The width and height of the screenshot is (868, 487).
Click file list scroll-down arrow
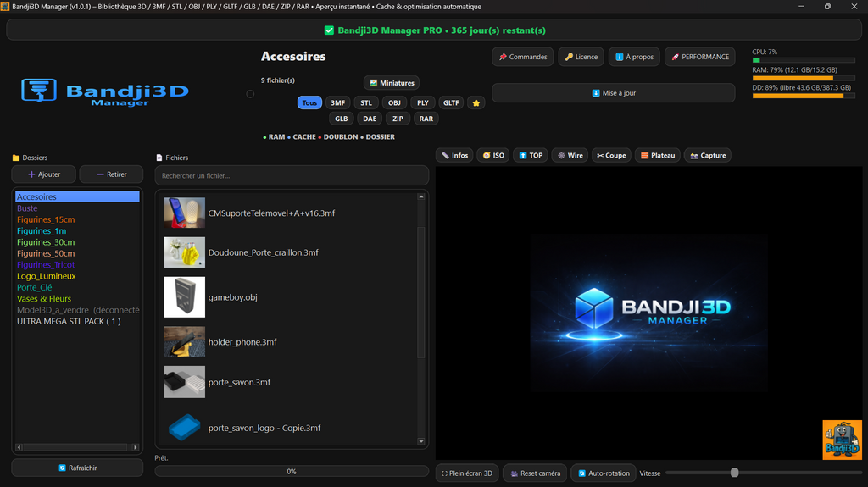tap(421, 441)
